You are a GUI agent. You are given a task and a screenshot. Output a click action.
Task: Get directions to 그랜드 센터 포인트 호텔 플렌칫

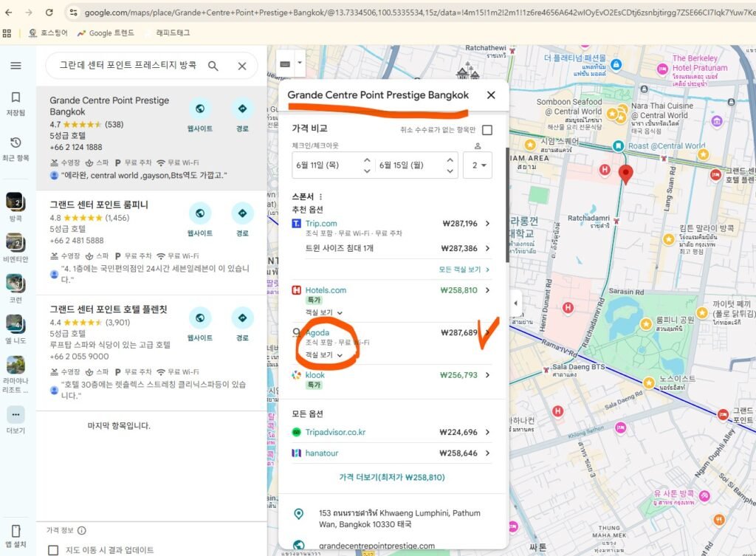click(242, 318)
